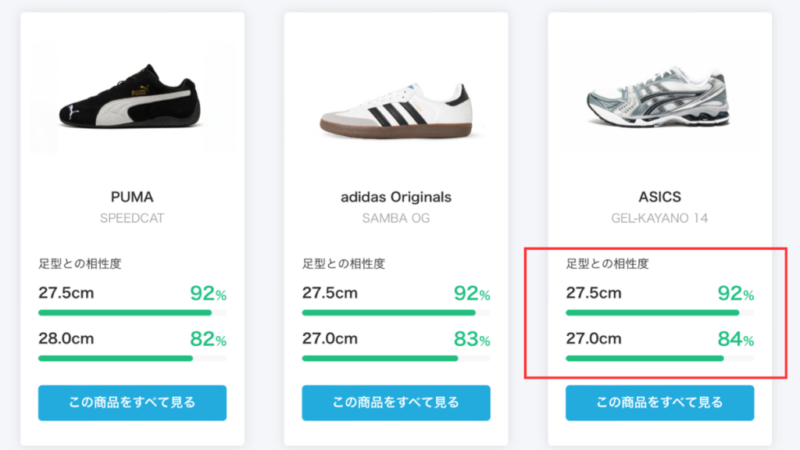Click the adidas Samba OG shoe image
The height and width of the screenshot is (450, 800).
(395, 108)
